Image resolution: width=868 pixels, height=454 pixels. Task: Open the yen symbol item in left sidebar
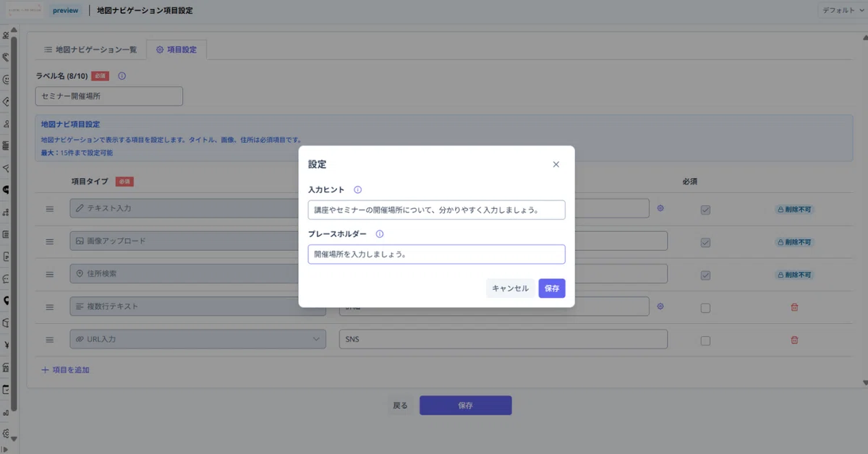pyautogui.click(x=6, y=344)
